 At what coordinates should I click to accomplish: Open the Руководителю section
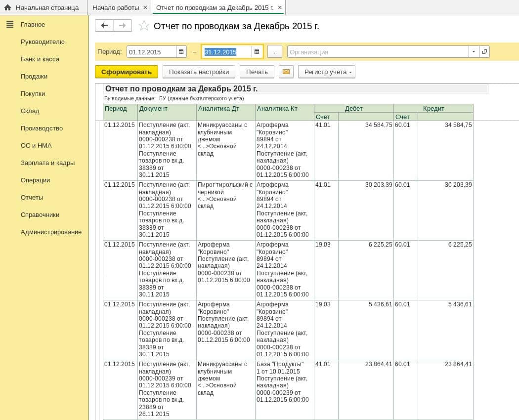tap(43, 42)
